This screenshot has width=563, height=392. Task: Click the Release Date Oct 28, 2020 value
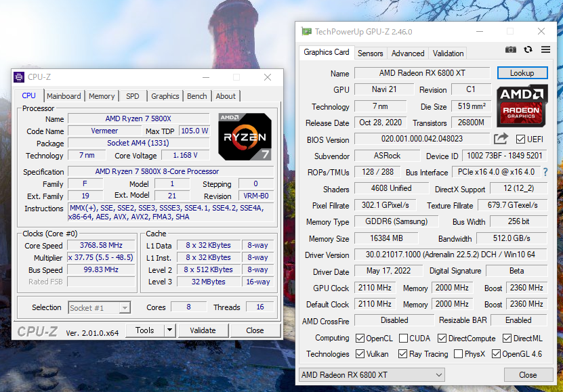(x=380, y=123)
